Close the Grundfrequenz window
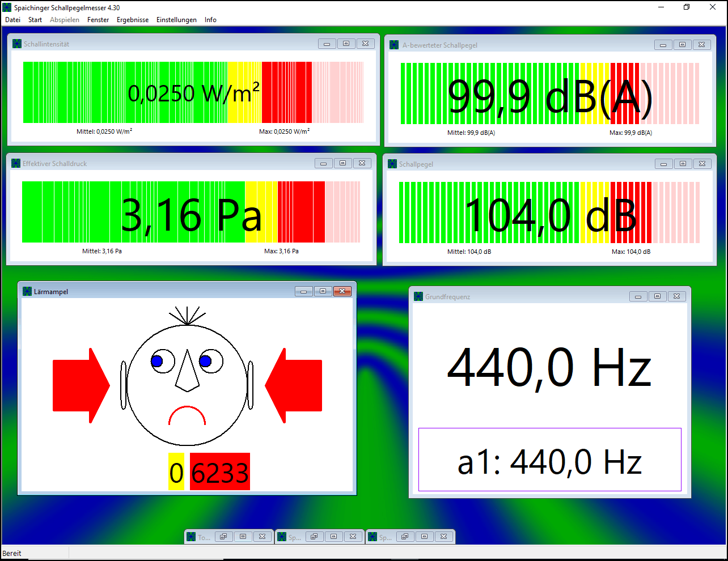This screenshot has width=728, height=561. 676,296
